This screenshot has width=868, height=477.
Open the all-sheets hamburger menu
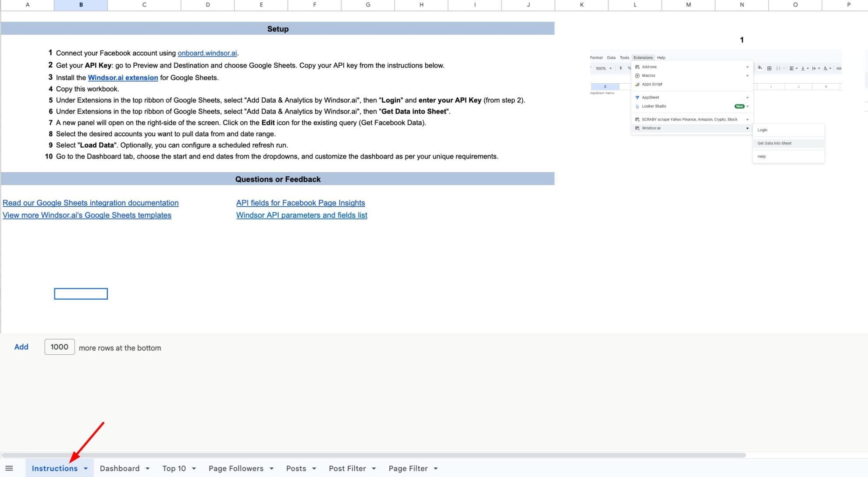coord(9,468)
